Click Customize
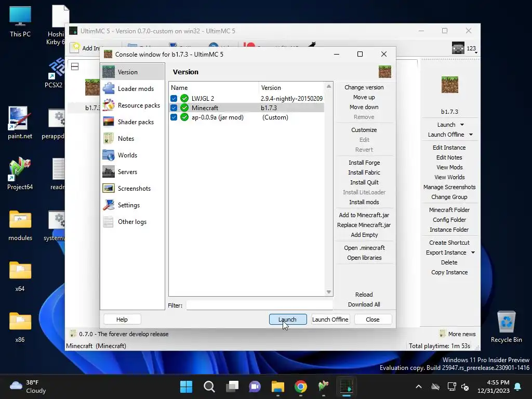 364,130
